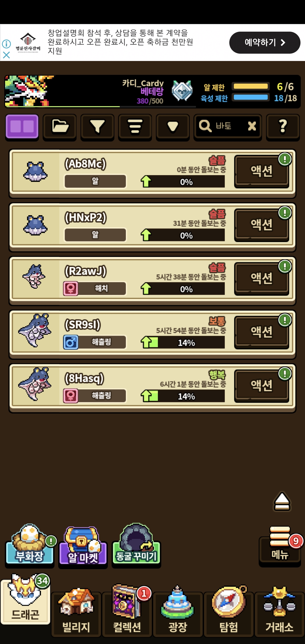Switch to the 컬렉션 collection tab
Viewport: 305px width, 644px height.
click(x=127, y=612)
